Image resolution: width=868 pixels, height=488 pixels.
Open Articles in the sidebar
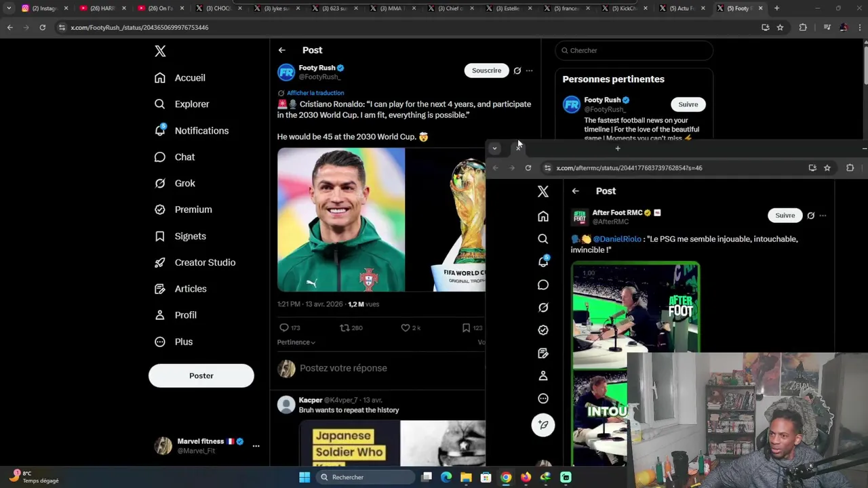point(180,289)
